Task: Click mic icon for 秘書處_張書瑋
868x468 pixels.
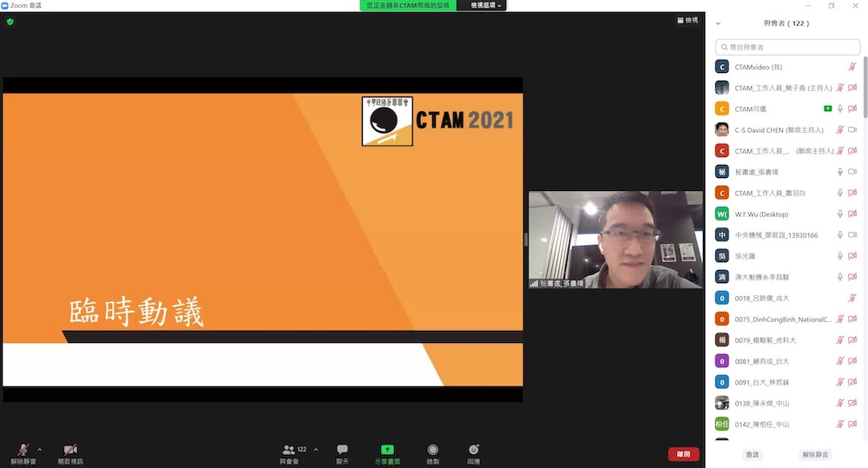Action: coord(839,172)
